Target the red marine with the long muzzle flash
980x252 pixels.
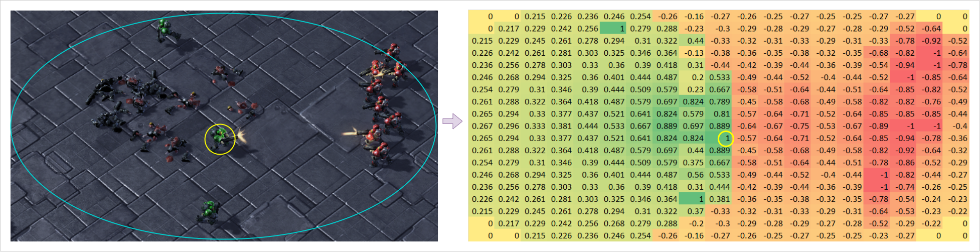coord(372,136)
